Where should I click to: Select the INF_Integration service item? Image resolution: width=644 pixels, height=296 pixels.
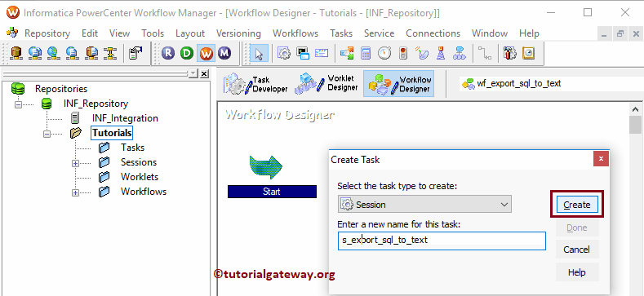tap(125, 118)
